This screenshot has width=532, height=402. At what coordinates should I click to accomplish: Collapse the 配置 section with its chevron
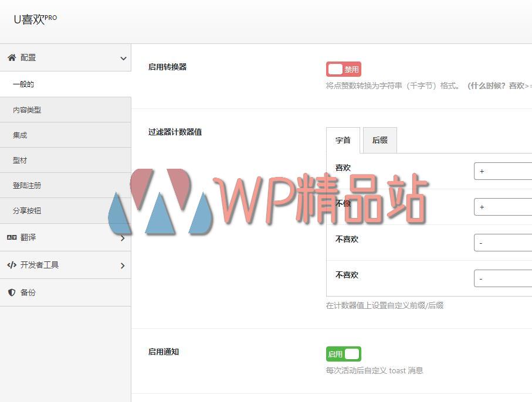pos(123,58)
